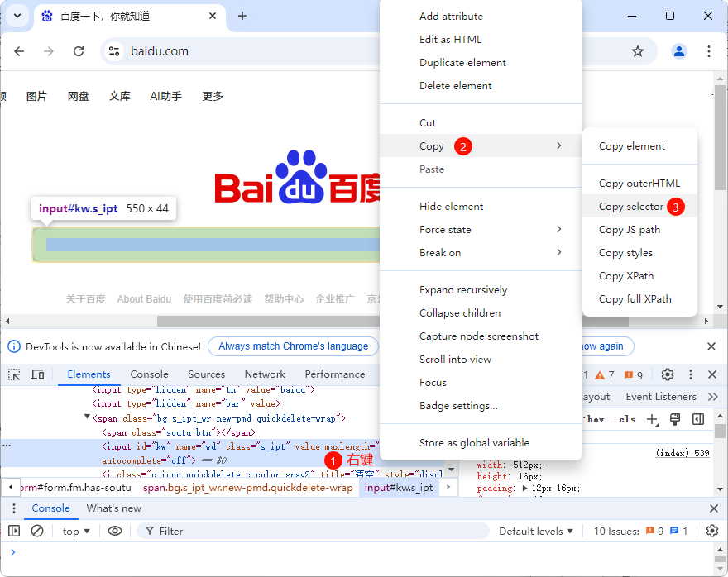Choose Capture node screenshot
Image resolution: width=728 pixels, height=577 pixels.
[x=479, y=336]
